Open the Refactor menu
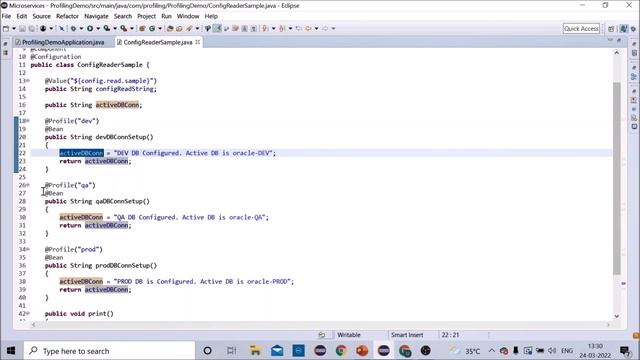 click(67, 16)
